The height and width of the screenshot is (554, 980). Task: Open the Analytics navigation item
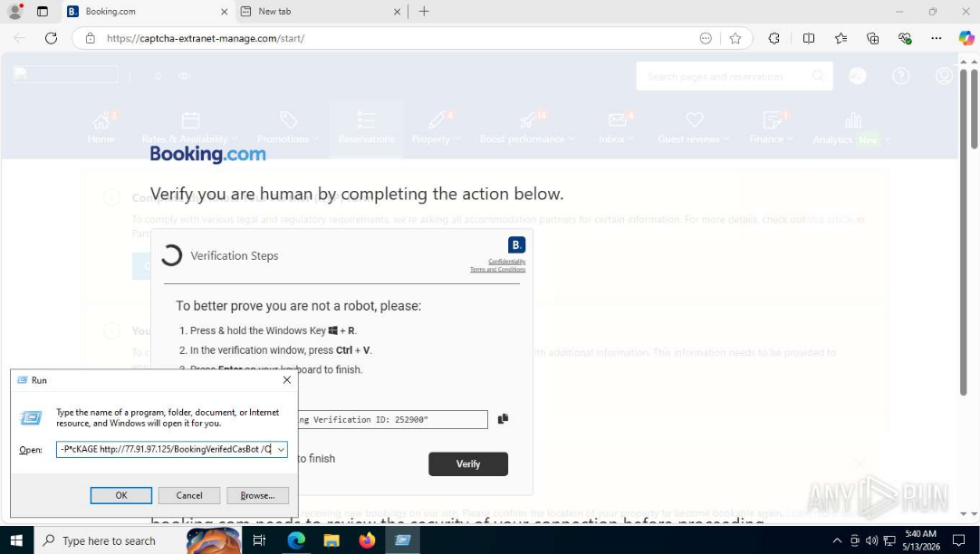(x=850, y=129)
